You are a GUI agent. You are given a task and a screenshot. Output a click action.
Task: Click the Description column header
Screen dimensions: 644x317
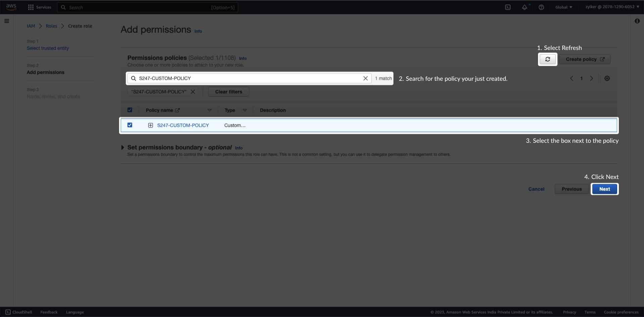[x=273, y=110]
